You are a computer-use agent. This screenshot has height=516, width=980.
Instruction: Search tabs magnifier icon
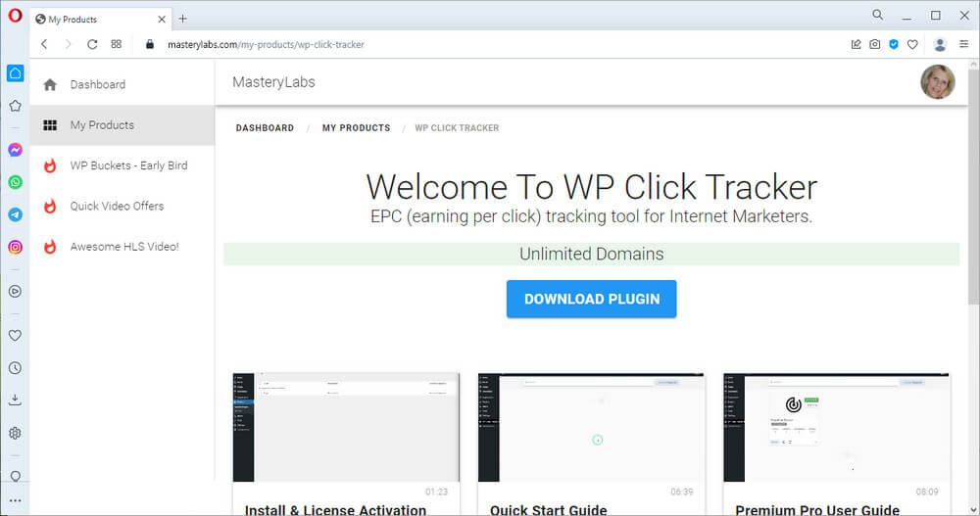pos(877,15)
